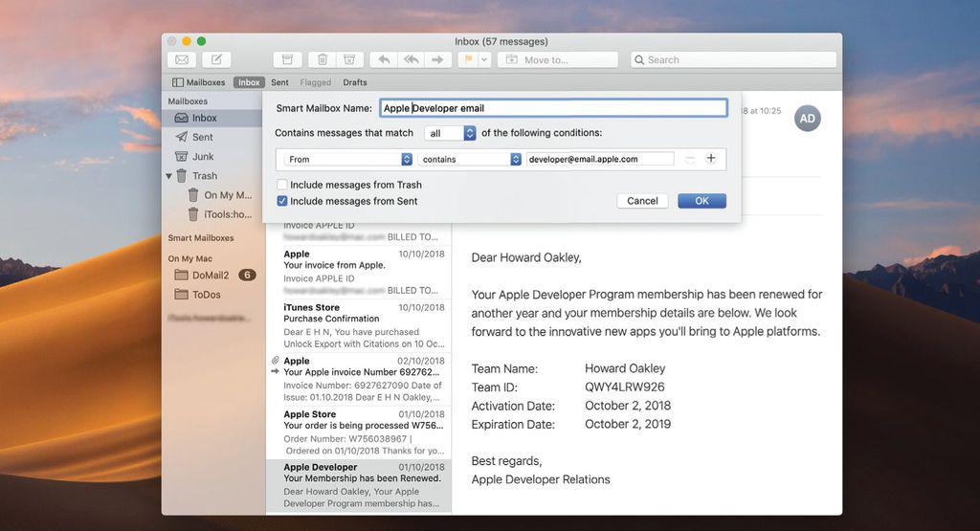The width and height of the screenshot is (980, 531).
Task: Click the Smart Mailboxes section header
Action: 201,238
